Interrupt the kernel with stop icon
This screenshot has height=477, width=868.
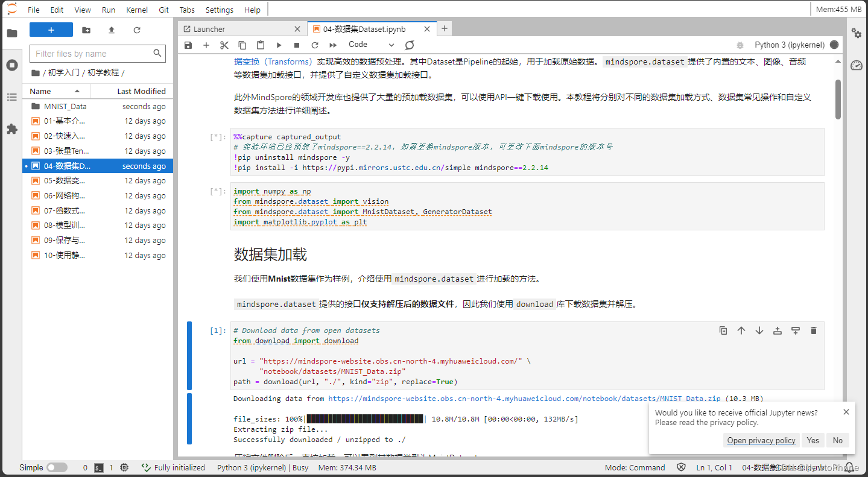click(x=297, y=45)
